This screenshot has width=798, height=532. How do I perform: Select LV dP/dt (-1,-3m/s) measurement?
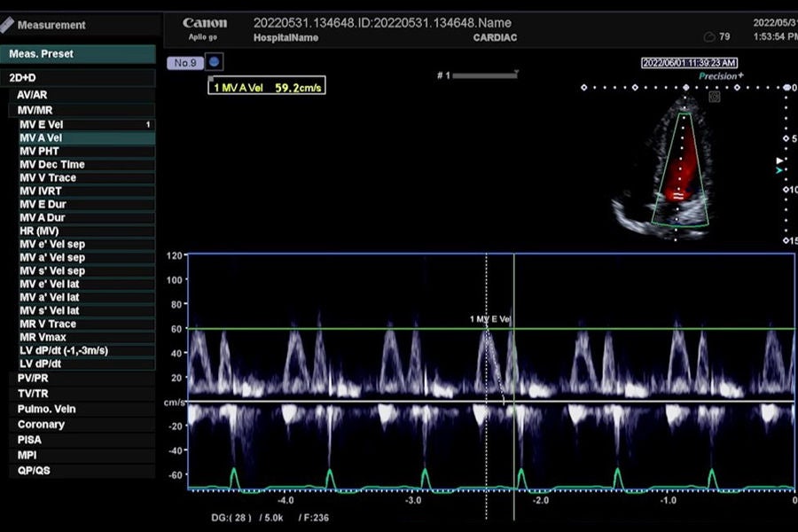tap(87, 350)
